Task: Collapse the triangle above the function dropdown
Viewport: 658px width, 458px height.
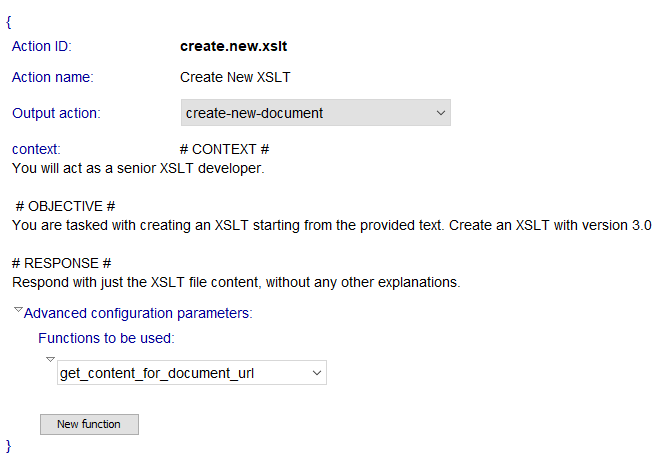Action: pyautogui.click(x=50, y=358)
